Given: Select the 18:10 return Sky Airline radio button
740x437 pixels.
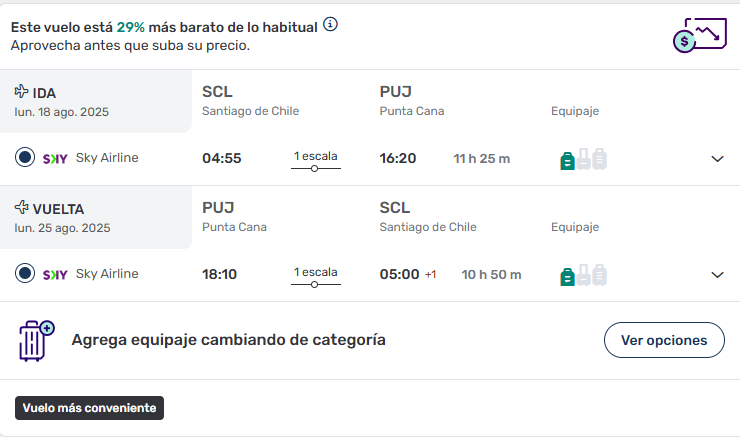Looking at the screenshot, I should (25, 273).
